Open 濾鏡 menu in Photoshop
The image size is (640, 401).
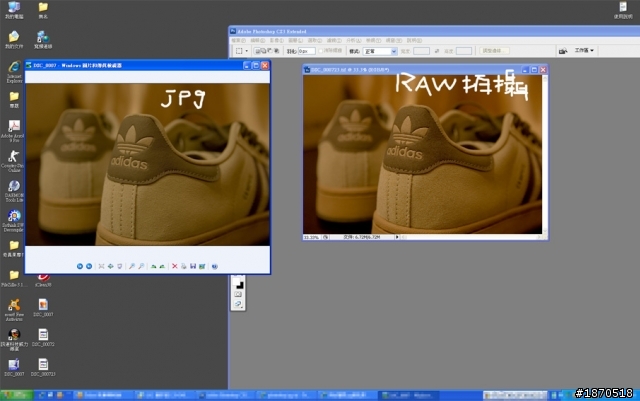point(334,40)
